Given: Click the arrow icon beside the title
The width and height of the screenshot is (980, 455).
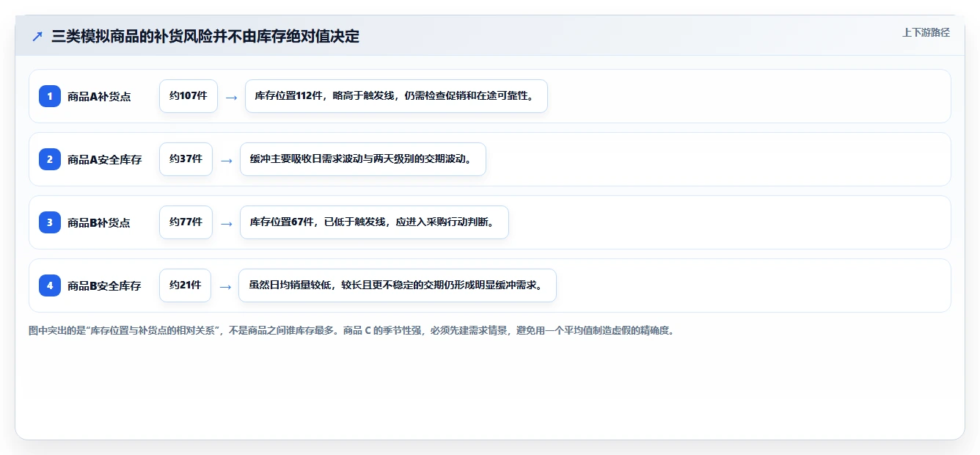Looking at the screenshot, I should coord(37,36).
